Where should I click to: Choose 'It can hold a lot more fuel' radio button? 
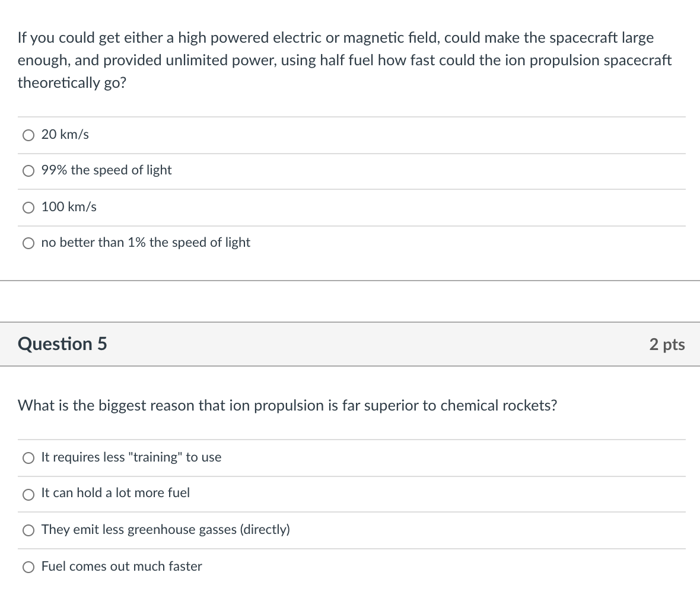click(28, 494)
